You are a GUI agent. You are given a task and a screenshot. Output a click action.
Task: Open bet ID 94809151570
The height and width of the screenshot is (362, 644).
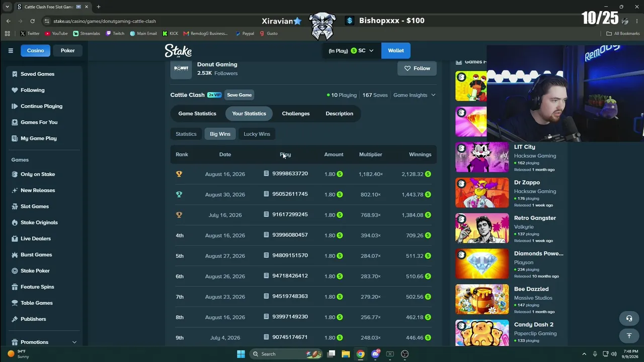tap(290, 255)
